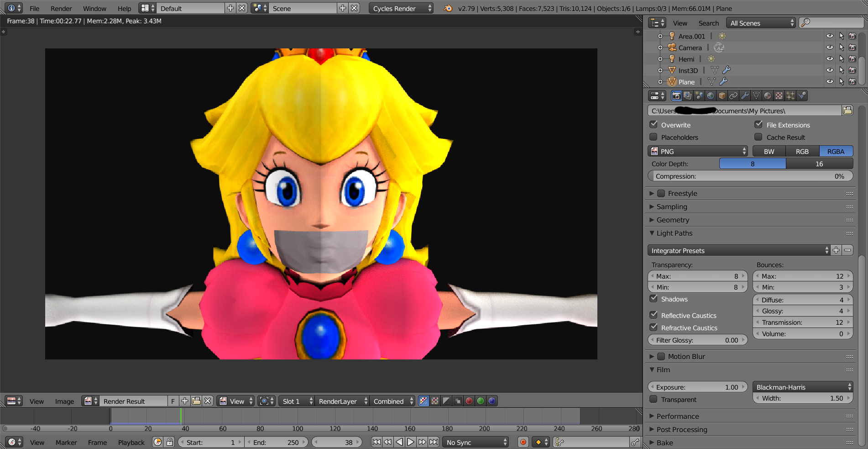Viewport: 868px width, 449px height.
Task: Jump to the last frame
Action: tap(434, 442)
